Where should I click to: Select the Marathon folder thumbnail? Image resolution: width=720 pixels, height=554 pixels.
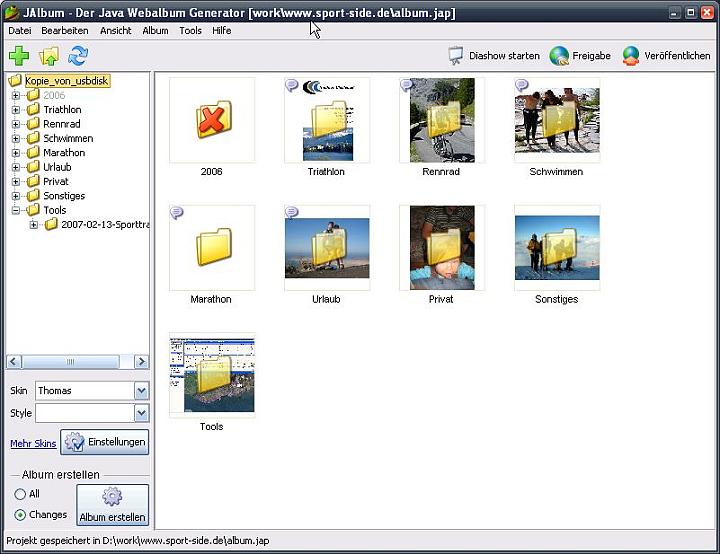pos(212,248)
